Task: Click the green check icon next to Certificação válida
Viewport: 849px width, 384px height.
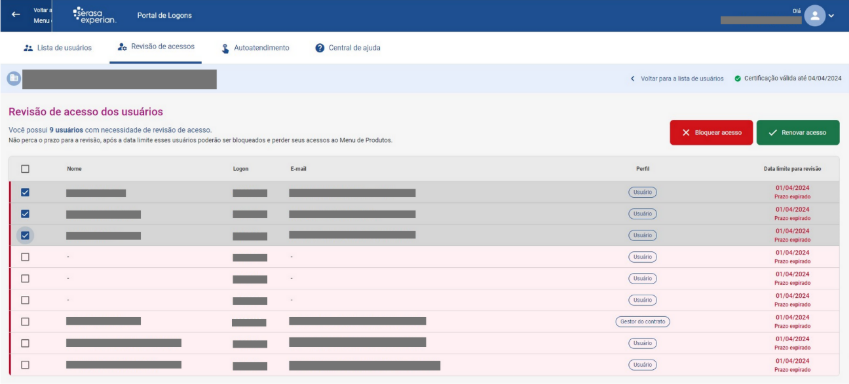Action: tap(737, 79)
